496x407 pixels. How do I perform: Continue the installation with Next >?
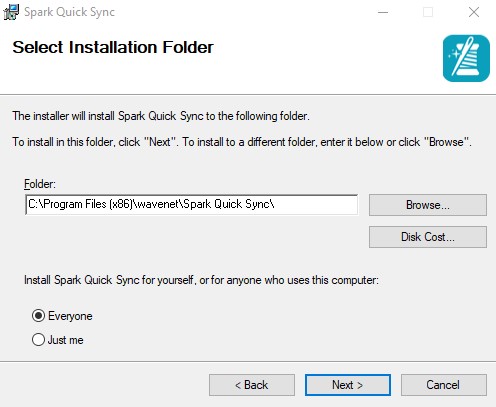(348, 385)
